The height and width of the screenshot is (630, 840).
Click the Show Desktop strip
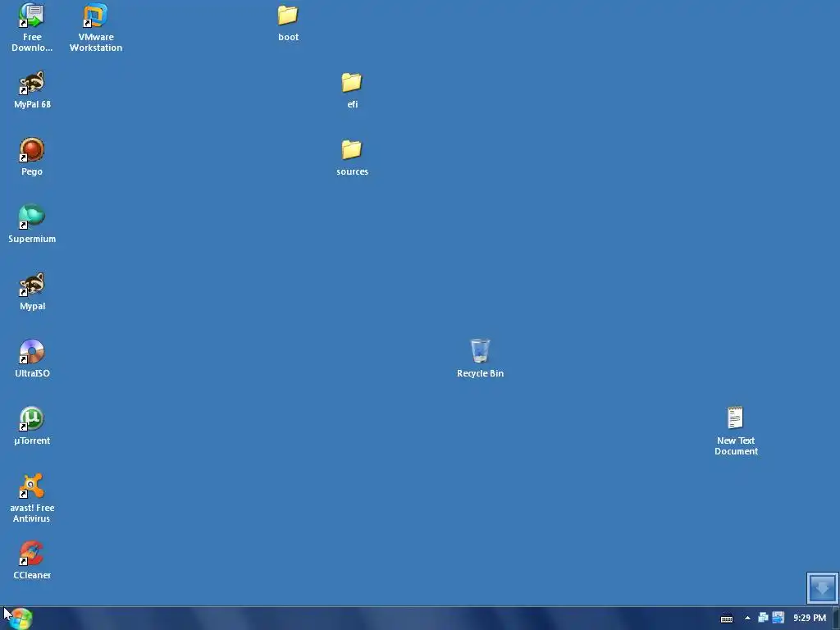coord(836,619)
